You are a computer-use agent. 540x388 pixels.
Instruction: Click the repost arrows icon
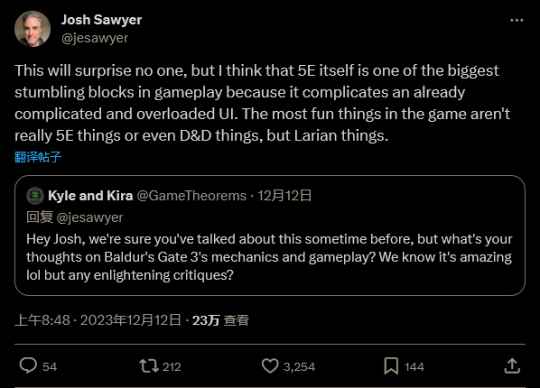coord(149,366)
